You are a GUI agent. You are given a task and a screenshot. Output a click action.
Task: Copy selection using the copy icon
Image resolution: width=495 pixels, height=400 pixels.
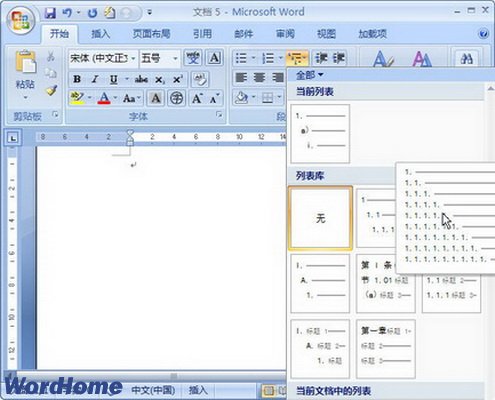click(x=51, y=73)
